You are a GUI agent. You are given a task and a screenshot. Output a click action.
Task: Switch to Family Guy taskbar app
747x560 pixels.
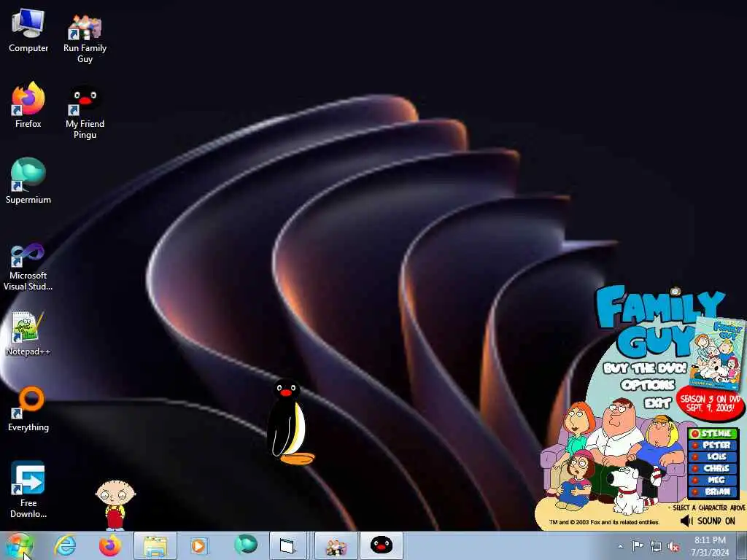coord(336,545)
